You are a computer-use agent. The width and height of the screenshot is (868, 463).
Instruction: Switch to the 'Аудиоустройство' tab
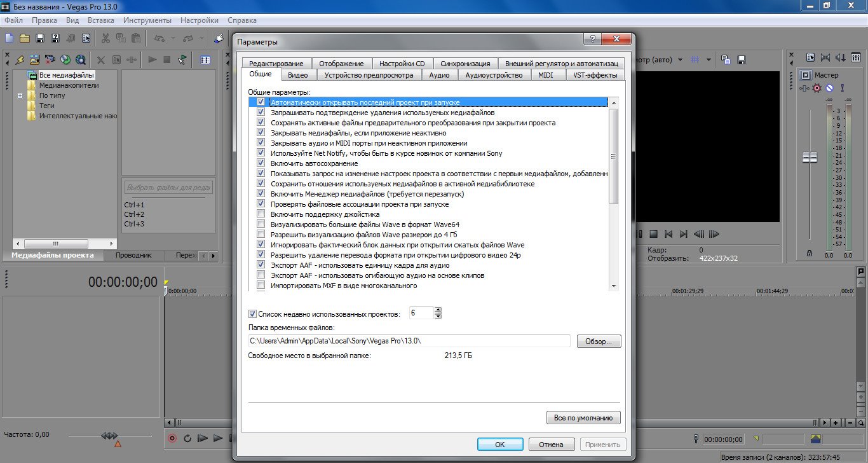pos(494,75)
